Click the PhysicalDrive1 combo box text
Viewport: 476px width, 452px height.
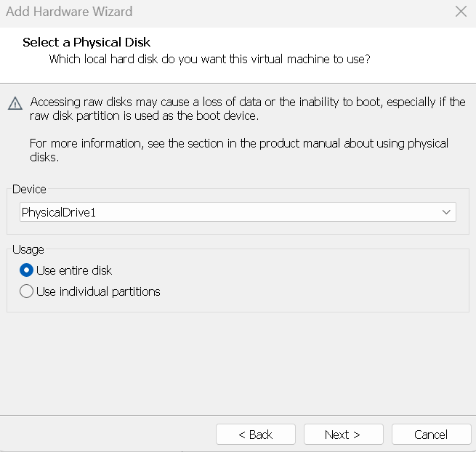pyautogui.click(x=69, y=212)
